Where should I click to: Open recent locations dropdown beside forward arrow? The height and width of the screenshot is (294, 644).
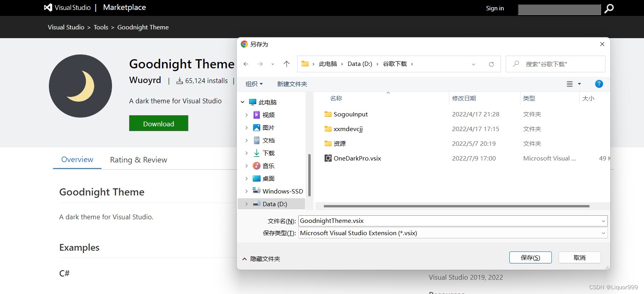[x=273, y=64]
